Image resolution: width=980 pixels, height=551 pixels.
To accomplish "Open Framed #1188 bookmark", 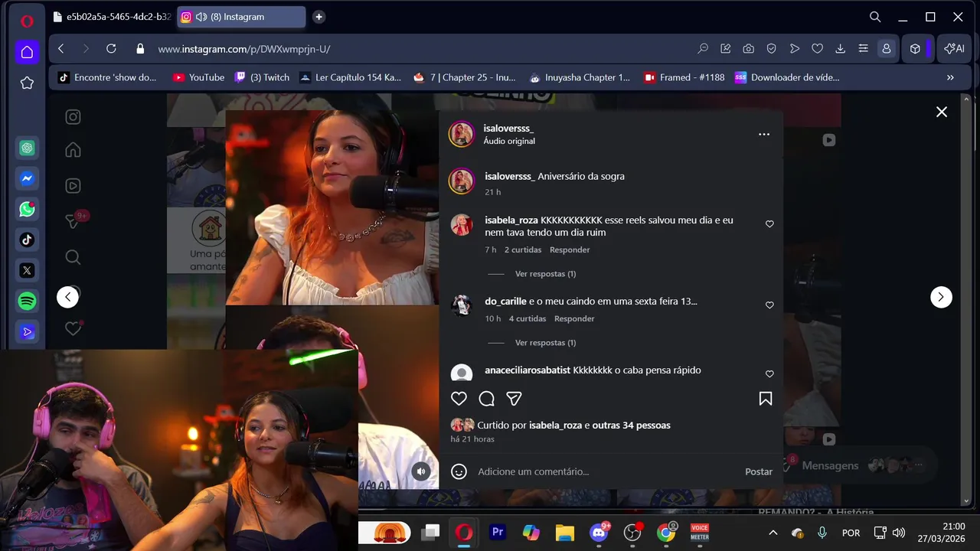I will coord(684,77).
